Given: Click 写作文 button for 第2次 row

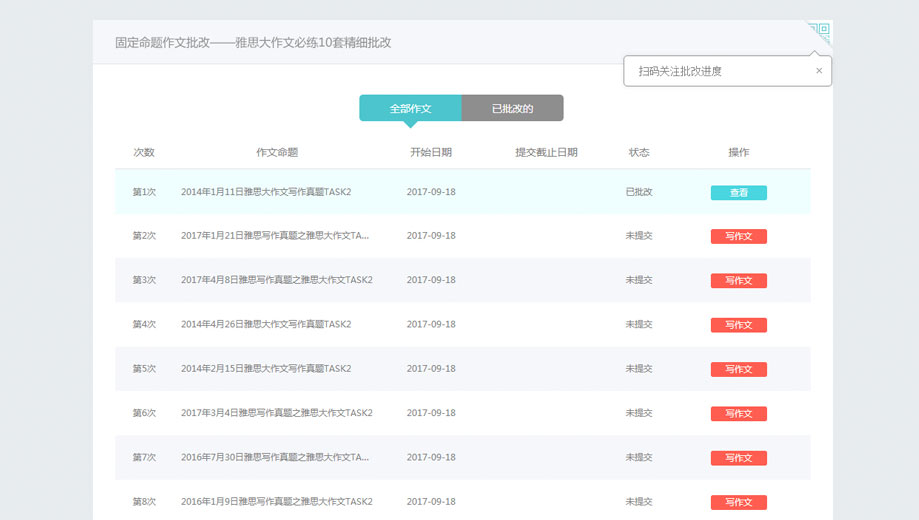Looking at the screenshot, I should pyautogui.click(x=738, y=237).
